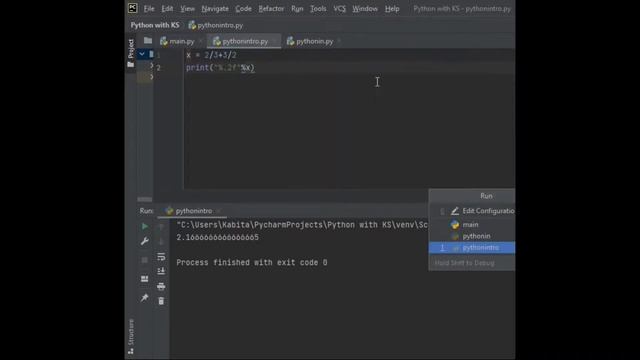
Task: Open the File menu
Action: (149, 9)
